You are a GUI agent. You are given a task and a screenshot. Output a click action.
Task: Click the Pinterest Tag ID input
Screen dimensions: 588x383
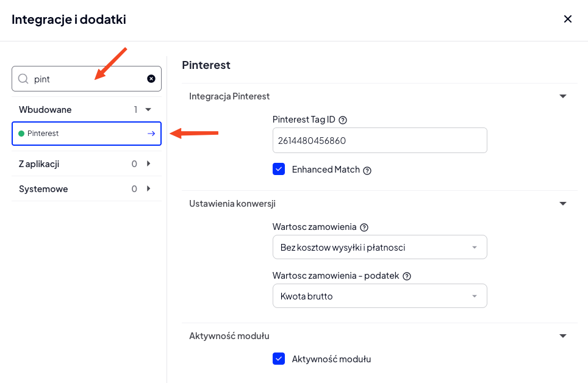[379, 140]
